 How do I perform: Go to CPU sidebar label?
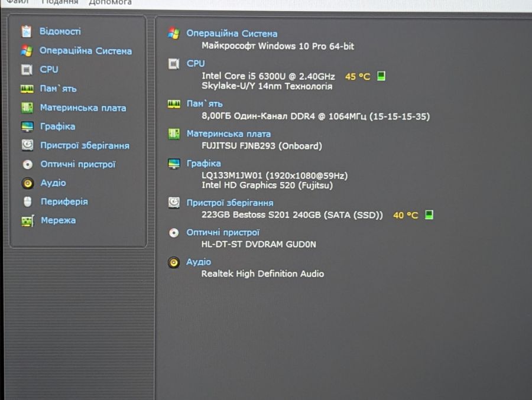(49, 70)
